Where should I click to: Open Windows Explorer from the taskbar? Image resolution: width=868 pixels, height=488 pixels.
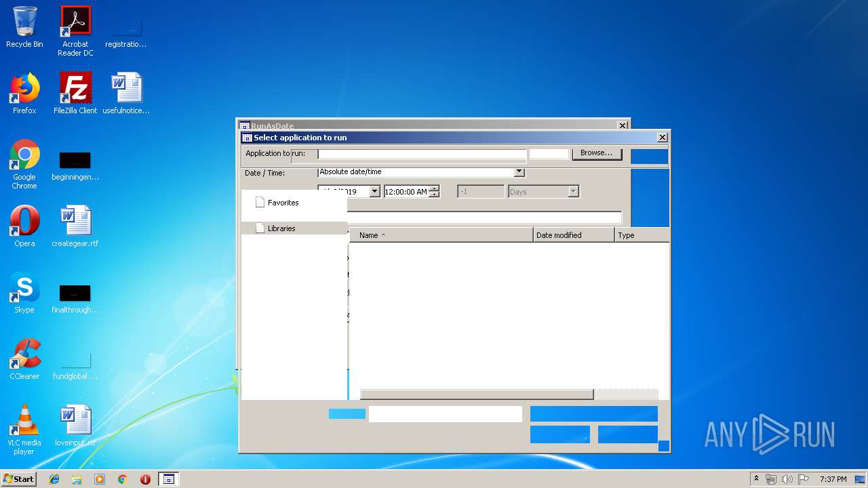tap(77, 479)
